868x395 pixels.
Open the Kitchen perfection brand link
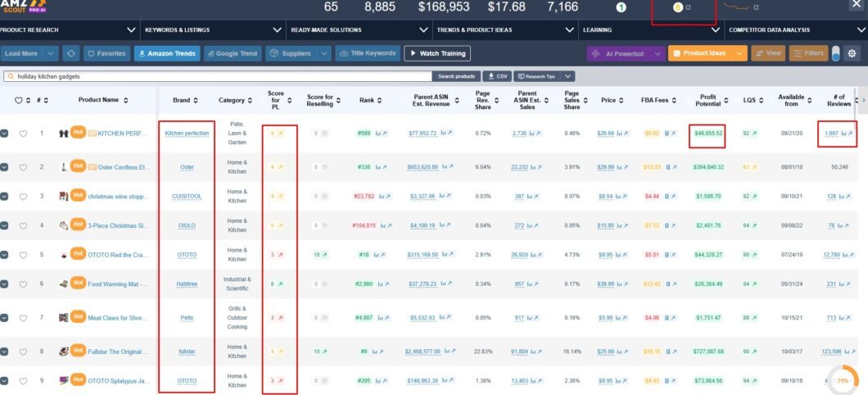coord(187,134)
